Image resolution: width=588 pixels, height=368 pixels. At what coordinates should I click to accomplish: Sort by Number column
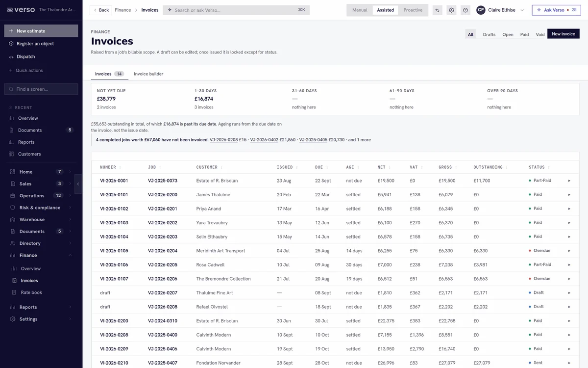[110, 167]
